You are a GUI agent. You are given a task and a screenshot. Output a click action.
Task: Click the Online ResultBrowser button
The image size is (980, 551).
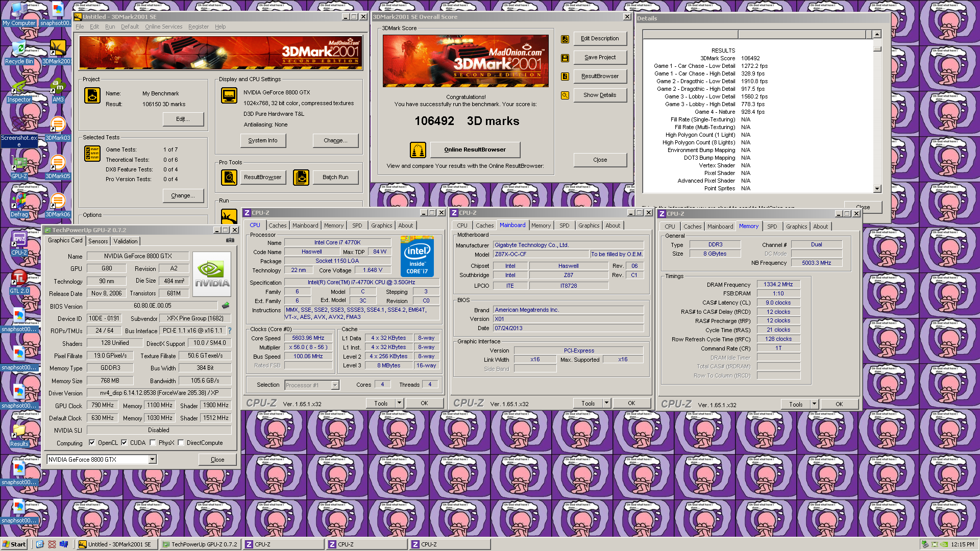475,150
